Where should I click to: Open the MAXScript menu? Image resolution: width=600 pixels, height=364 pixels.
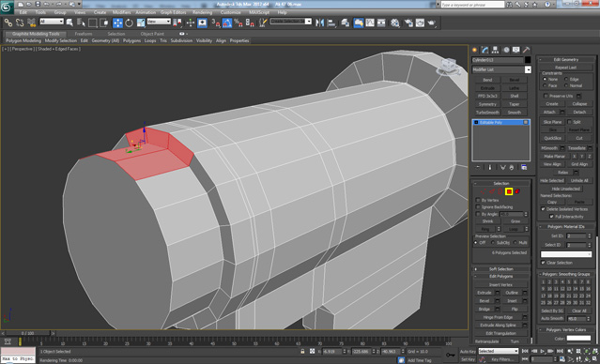(259, 12)
